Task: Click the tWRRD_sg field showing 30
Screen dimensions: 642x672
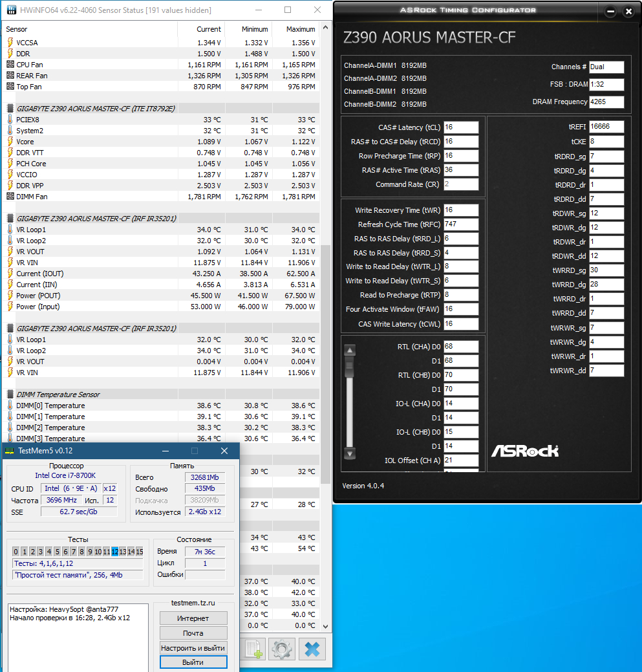Action: point(606,270)
